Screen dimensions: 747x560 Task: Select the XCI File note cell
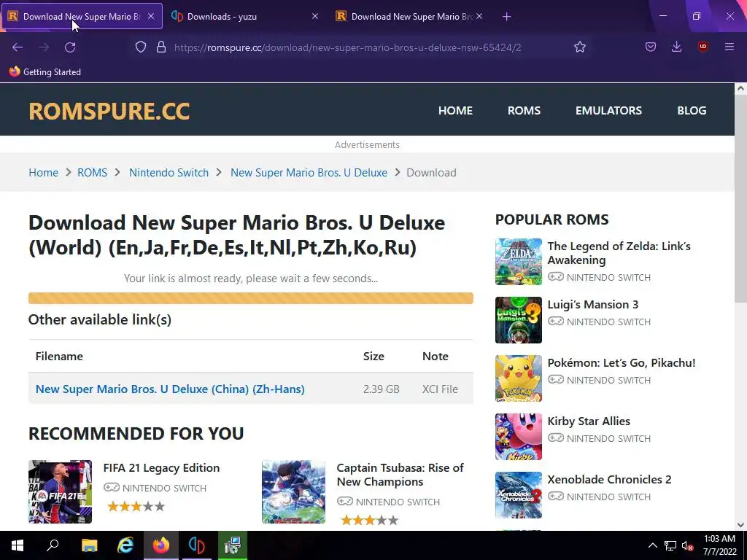[x=440, y=389]
